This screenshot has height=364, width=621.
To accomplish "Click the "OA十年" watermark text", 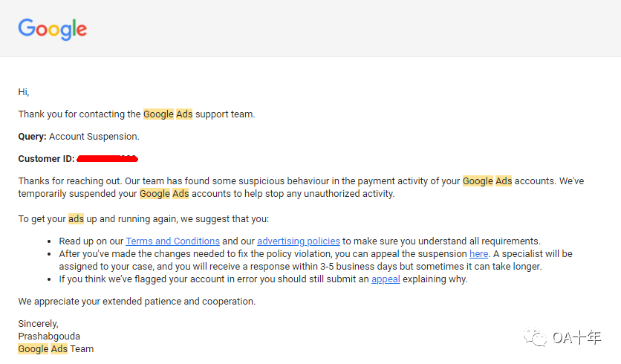I will [577, 339].
